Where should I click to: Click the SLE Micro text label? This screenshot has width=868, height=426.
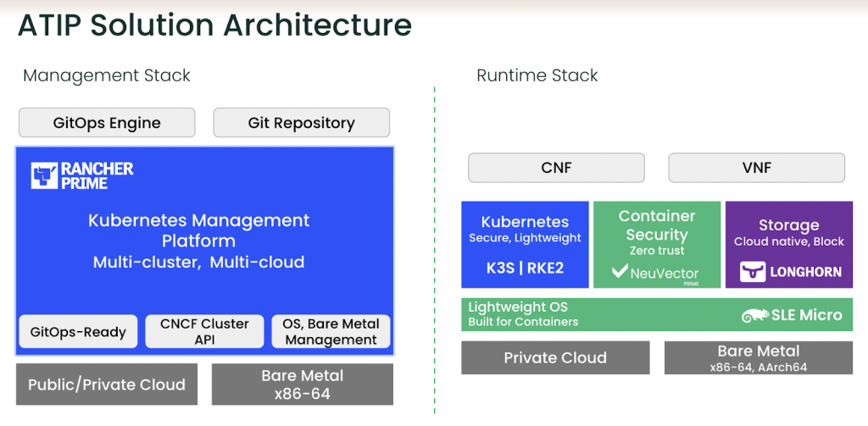[807, 315]
